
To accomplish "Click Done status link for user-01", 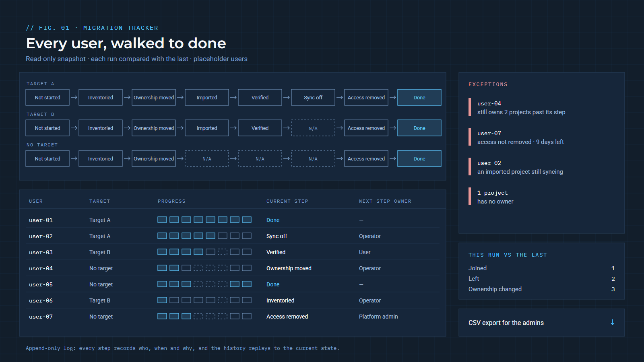I will pyautogui.click(x=273, y=220).
